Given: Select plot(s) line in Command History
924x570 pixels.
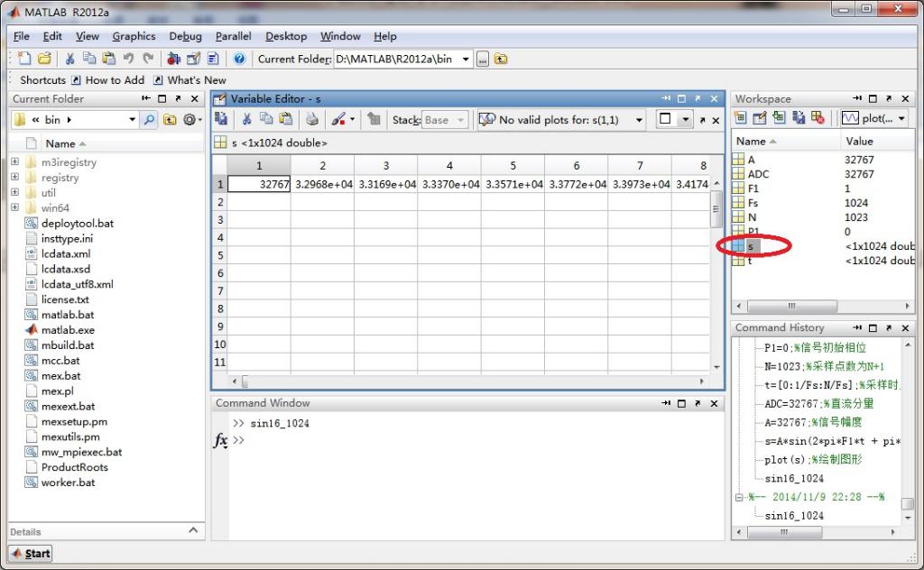Looking at the screenshot, I should (813, 459).
